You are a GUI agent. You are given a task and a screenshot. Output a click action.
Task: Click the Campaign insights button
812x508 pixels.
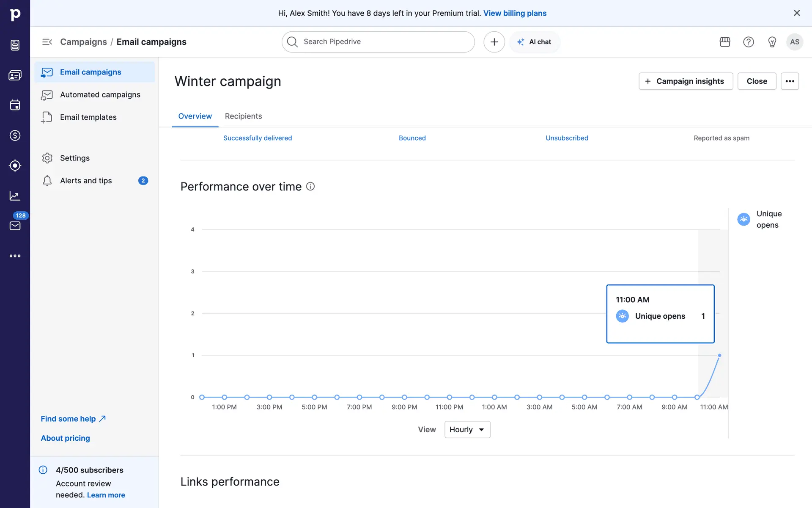685,81
